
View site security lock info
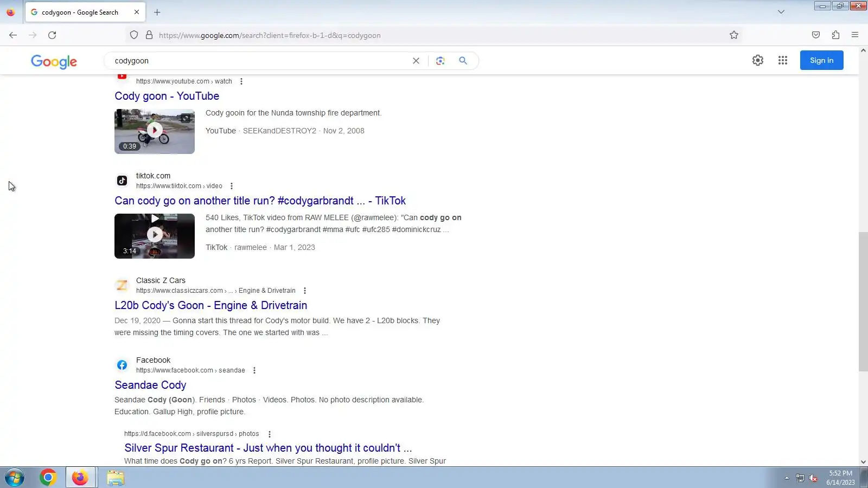[149, 35]
